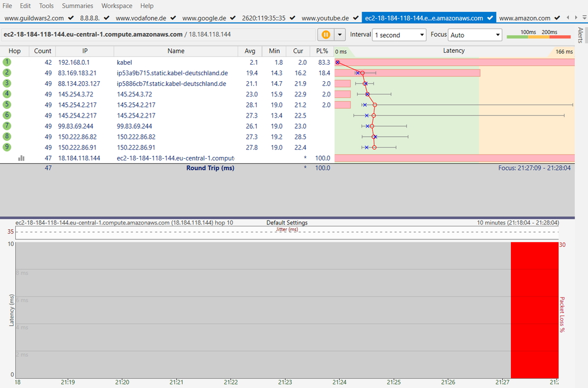The width and height of the screenshot is (588, 388).
Task: Sort by the Name column header
Action: pos(176,51)
